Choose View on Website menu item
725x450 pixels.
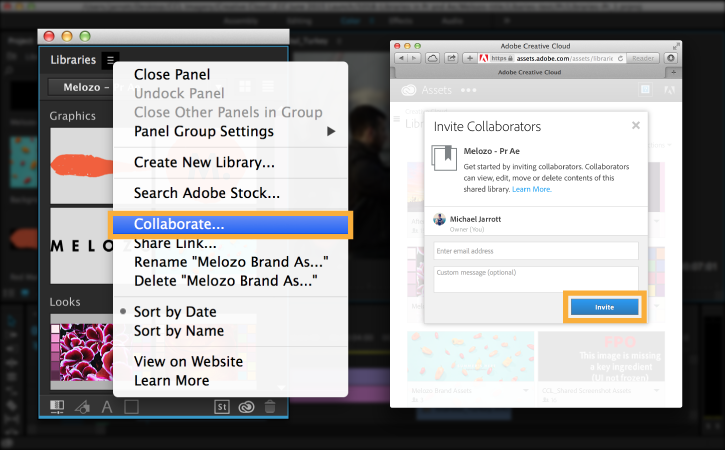[188, 362]
